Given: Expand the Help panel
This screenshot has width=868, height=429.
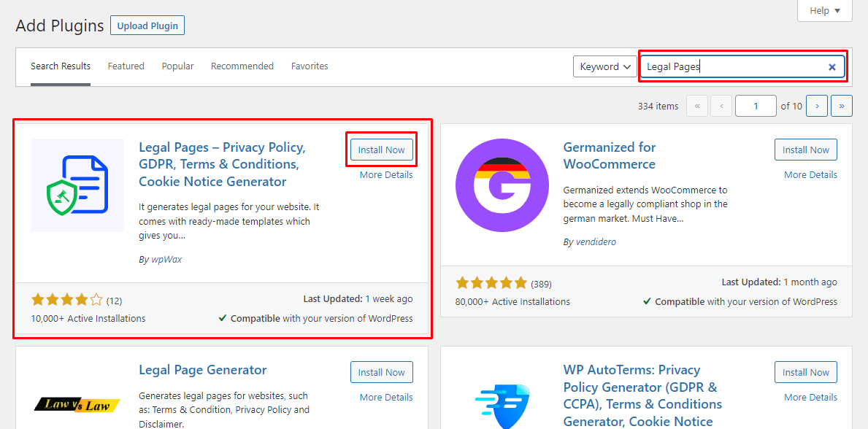Looking at the screenshot, I should tap(824, 10).
